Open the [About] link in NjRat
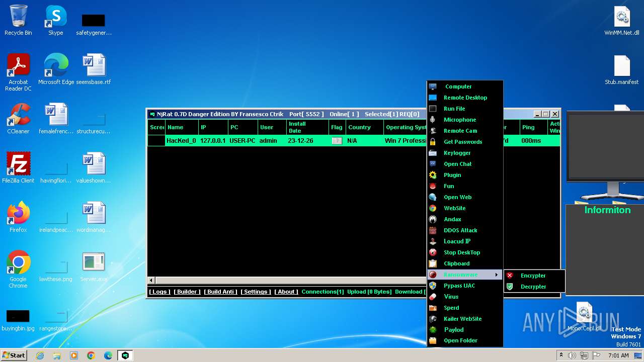Viewport: 644px width, 362px height. (x=286, y=292)
